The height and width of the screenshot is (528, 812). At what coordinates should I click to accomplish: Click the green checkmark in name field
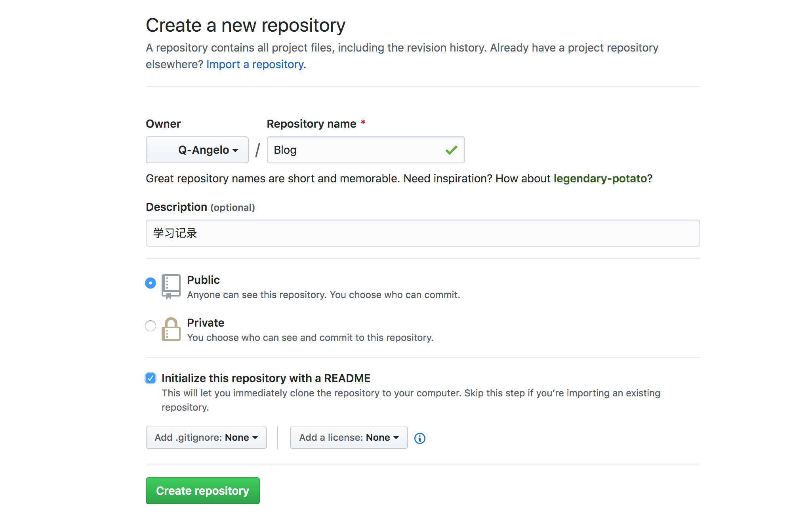451,150
